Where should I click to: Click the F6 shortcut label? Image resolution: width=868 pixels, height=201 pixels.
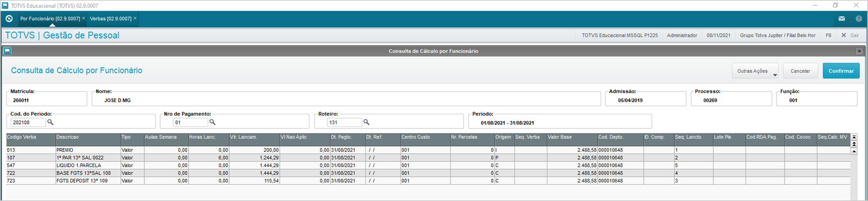tap(828, 36)
